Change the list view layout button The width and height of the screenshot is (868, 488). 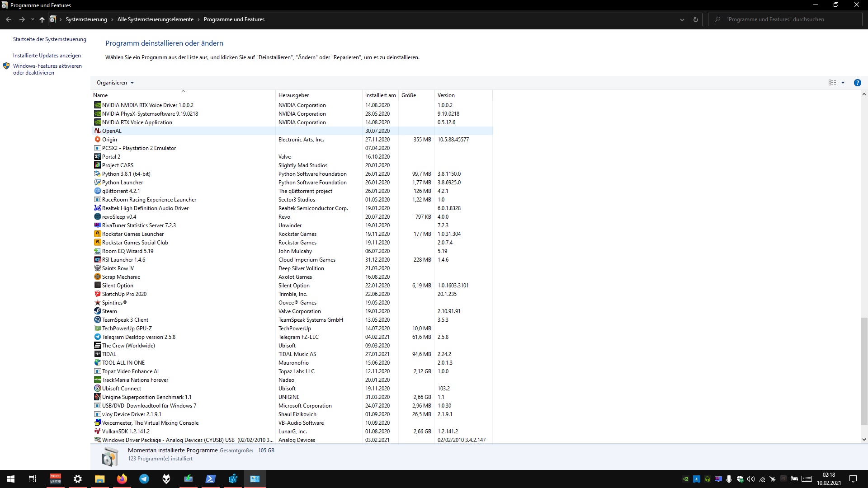point(832,83)
